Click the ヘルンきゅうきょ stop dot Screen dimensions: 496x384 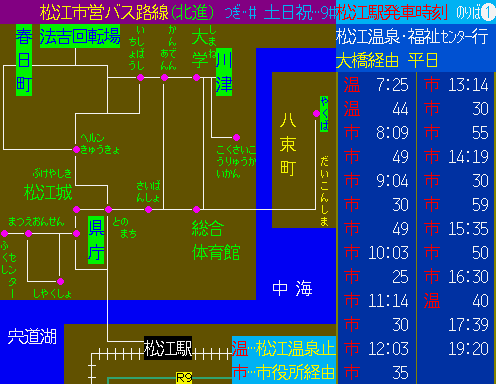tap(76, 149)
